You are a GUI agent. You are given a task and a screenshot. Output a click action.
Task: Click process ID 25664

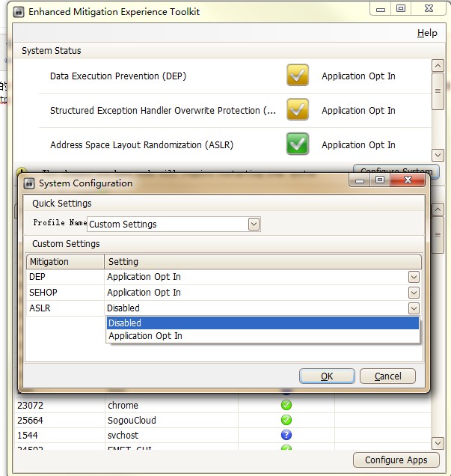31,421
